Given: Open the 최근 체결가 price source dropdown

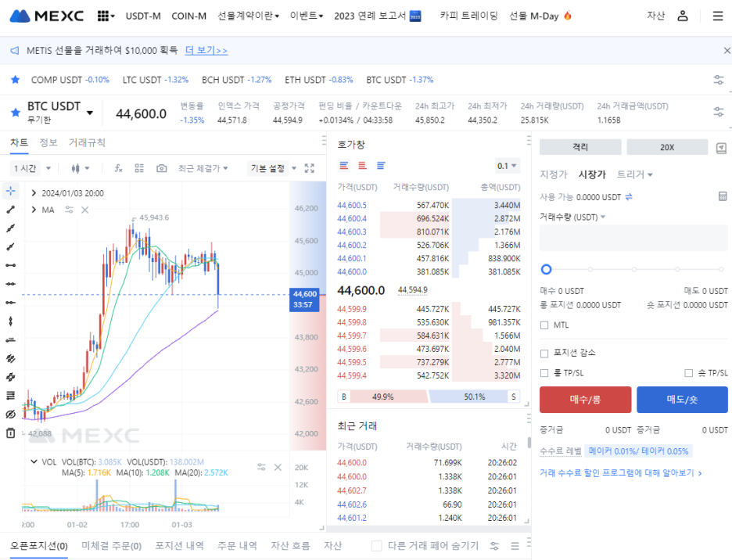Looking at the screenshot, I should click(203, 168).
